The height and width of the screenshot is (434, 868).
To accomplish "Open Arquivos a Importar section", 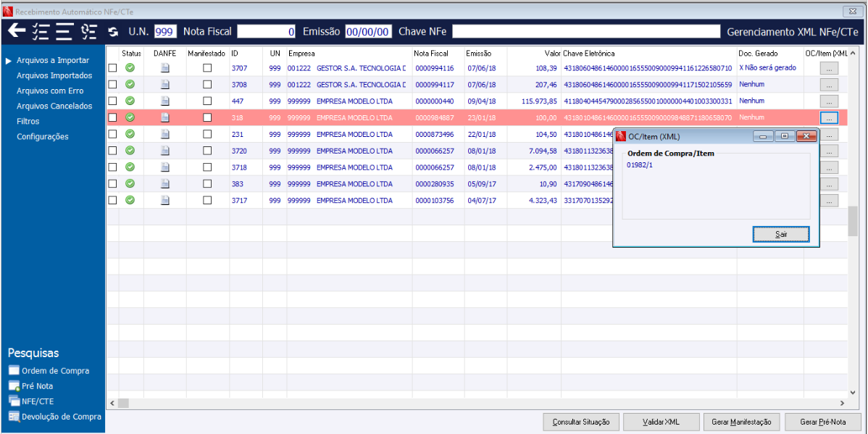I will (53, 60).
